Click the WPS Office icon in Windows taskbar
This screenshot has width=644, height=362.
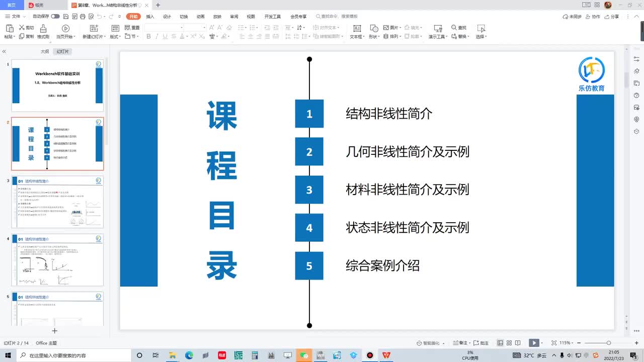coord(386,355)
